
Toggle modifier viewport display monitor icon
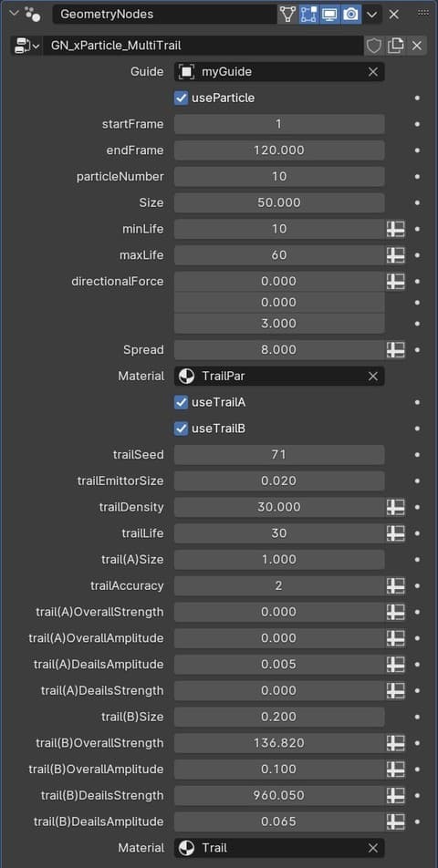pos(329,15)
